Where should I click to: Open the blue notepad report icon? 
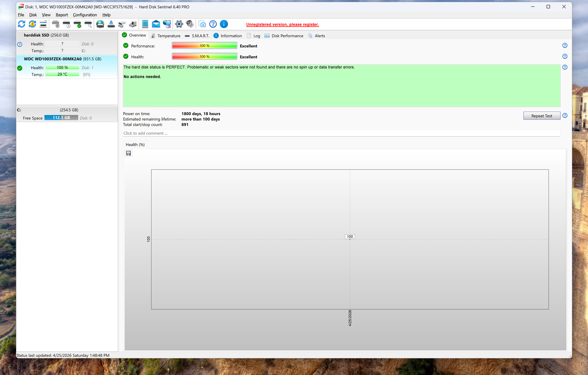click(145, 24)
